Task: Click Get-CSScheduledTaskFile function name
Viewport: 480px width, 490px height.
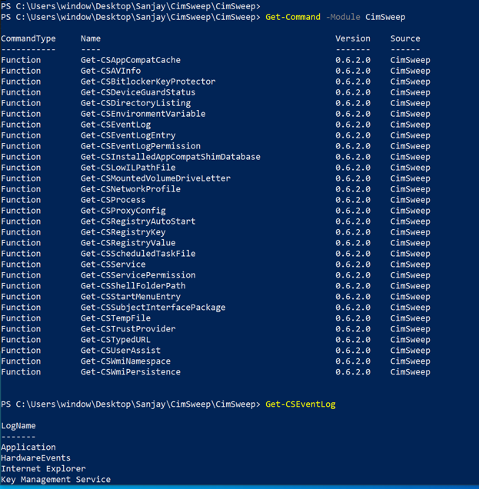Action: coord(138,254)
